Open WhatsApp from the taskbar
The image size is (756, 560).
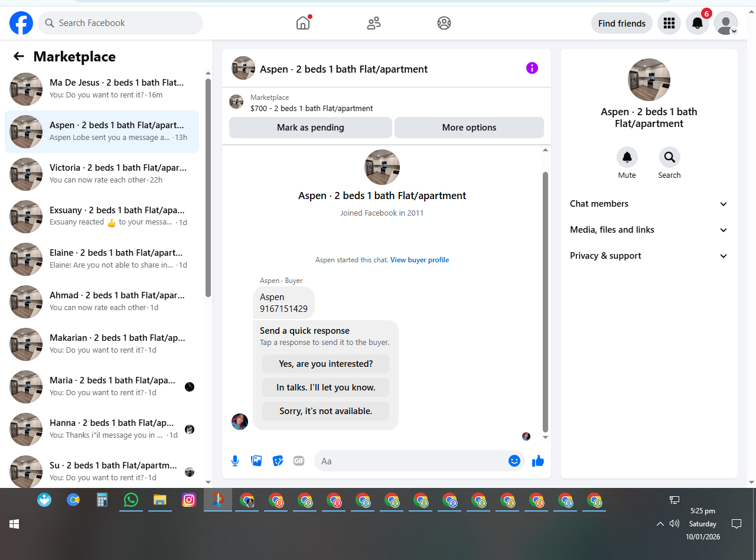coord(131,500)
